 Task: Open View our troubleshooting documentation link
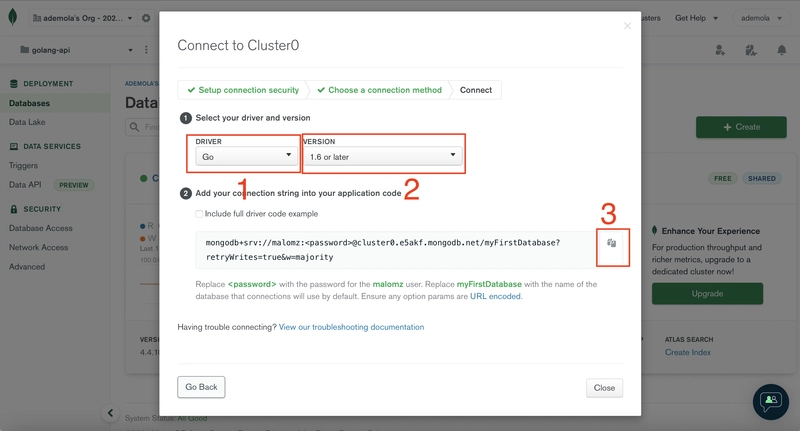pos(352,327)
